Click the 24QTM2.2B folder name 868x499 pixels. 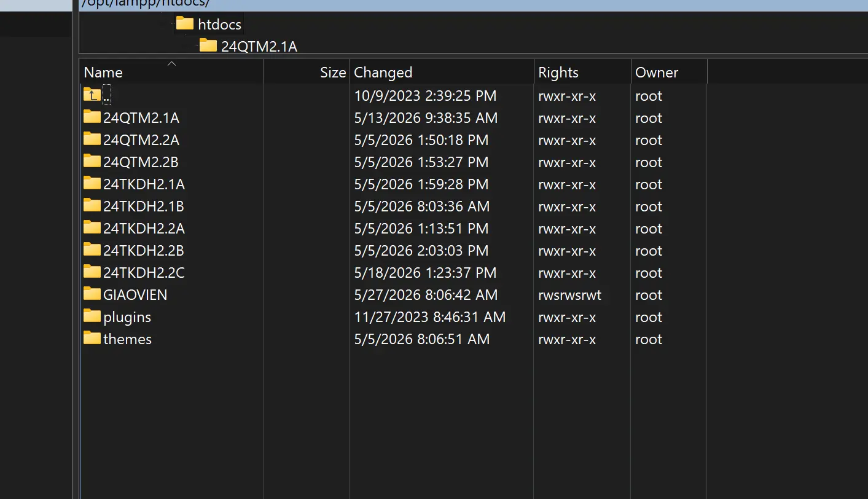pos(141,162)
